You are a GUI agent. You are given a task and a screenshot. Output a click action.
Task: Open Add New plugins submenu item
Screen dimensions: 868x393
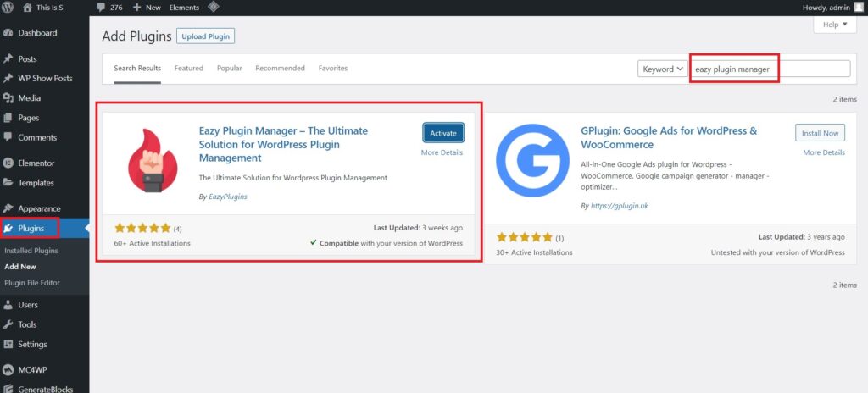click(x=20, y=267)
